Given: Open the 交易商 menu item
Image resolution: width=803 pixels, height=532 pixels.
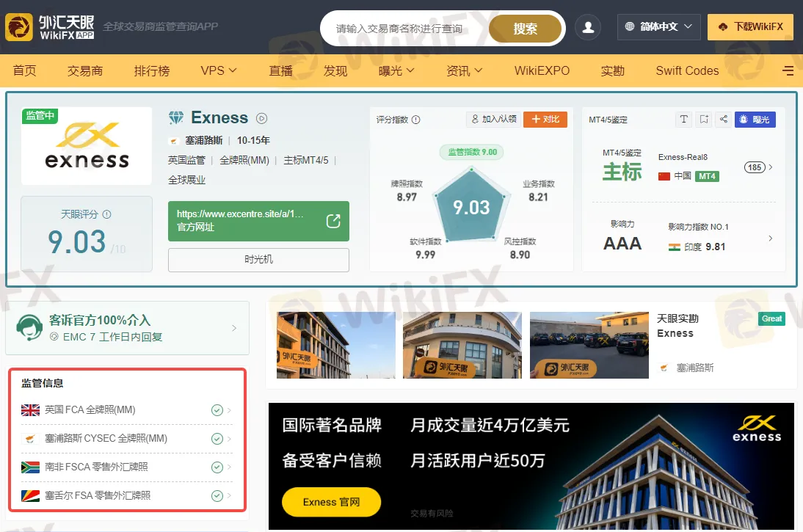Looking at the screenshot, I should pos(85,70).
